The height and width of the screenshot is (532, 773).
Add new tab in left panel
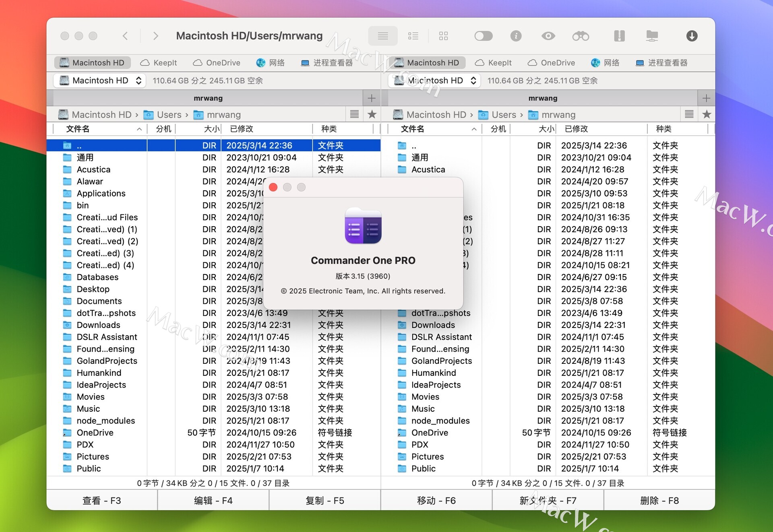pyautogui.click(x=371, y=98)
